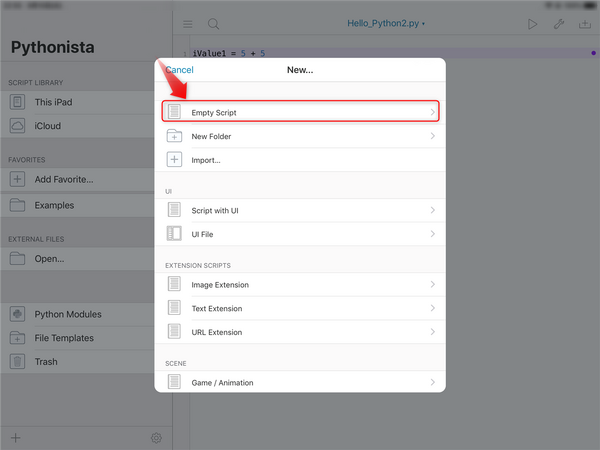Cancel the New dialog

pos(179,70)
